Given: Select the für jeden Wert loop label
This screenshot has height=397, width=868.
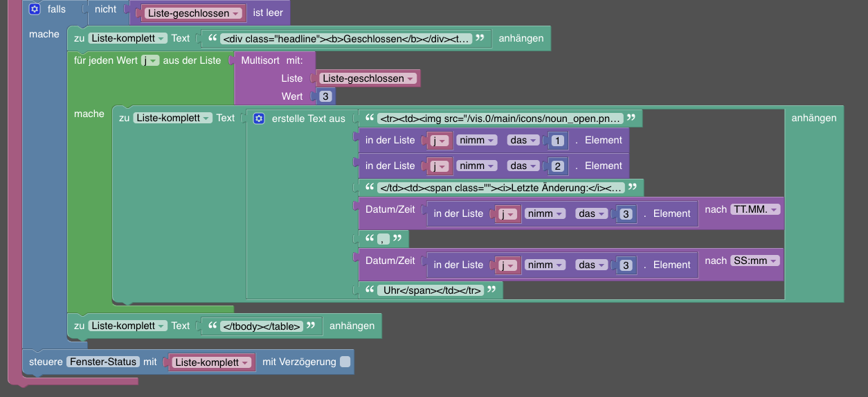Looking at the screenshot, I should click(x=106, y=60).
